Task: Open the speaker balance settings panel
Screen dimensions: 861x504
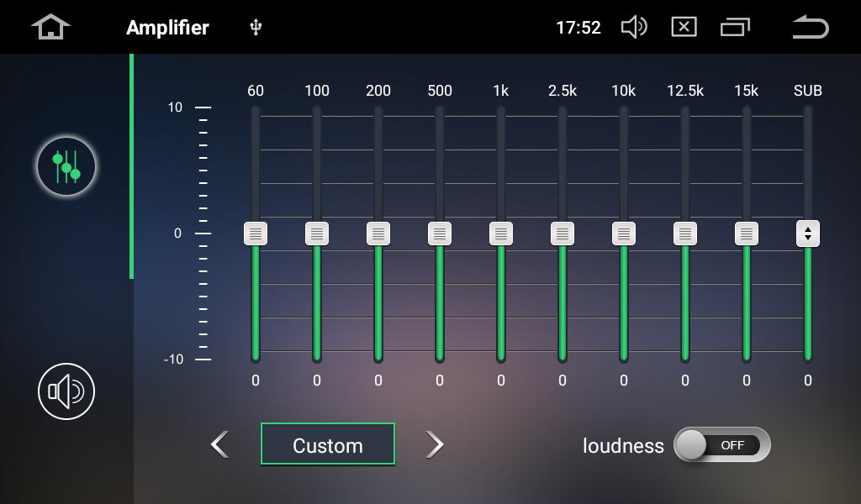Action: tap(66, 391)
